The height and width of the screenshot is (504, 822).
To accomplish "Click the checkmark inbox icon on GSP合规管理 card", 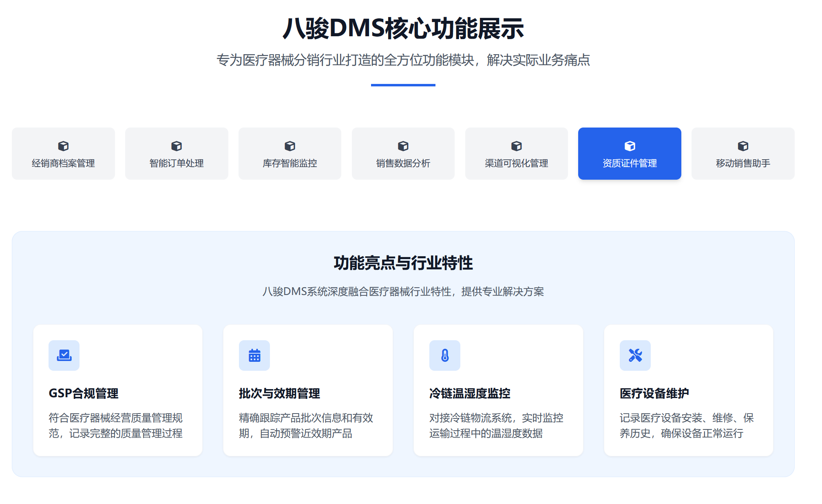I will click(64, 355).
